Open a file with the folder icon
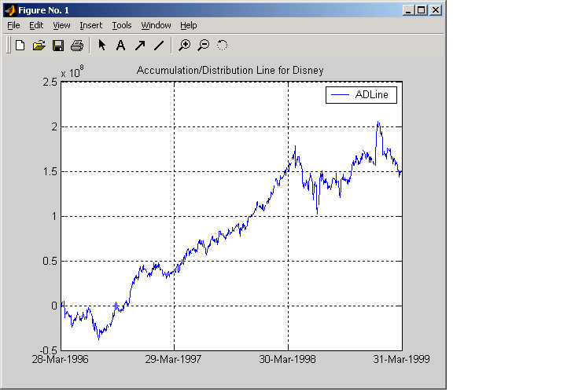 (39, 46)
